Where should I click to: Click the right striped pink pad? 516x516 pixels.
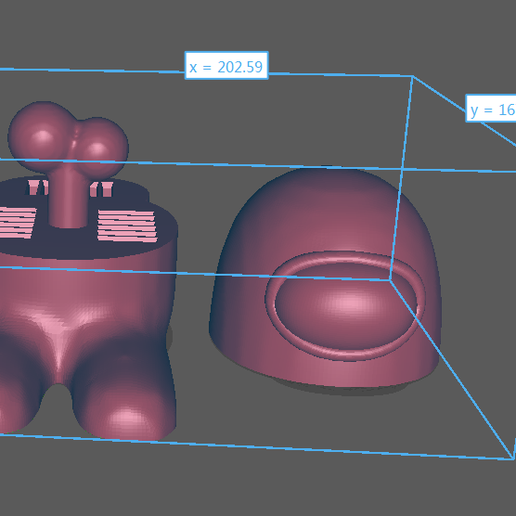pyautogui.click(x=127, y=226)
